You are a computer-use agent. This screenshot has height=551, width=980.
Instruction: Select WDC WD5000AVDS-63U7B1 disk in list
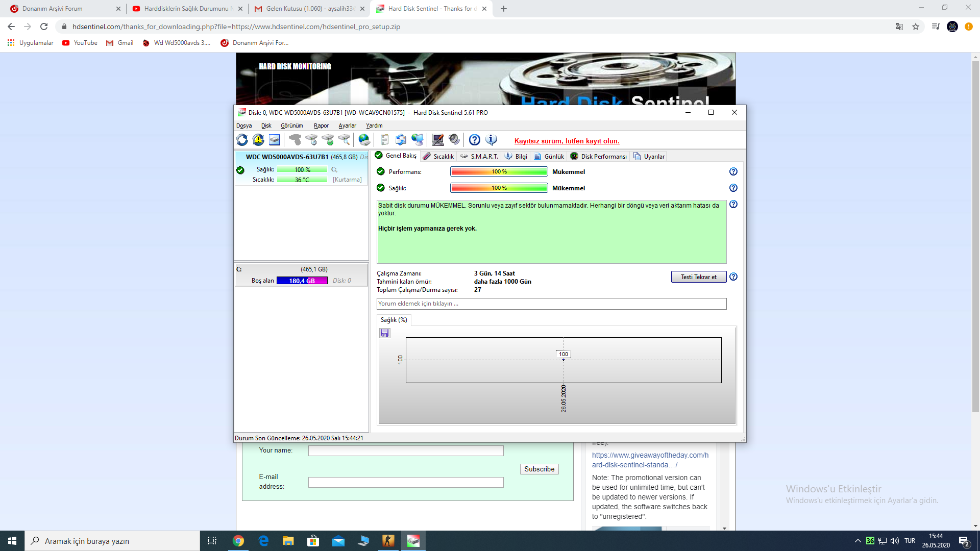(301, 168)
